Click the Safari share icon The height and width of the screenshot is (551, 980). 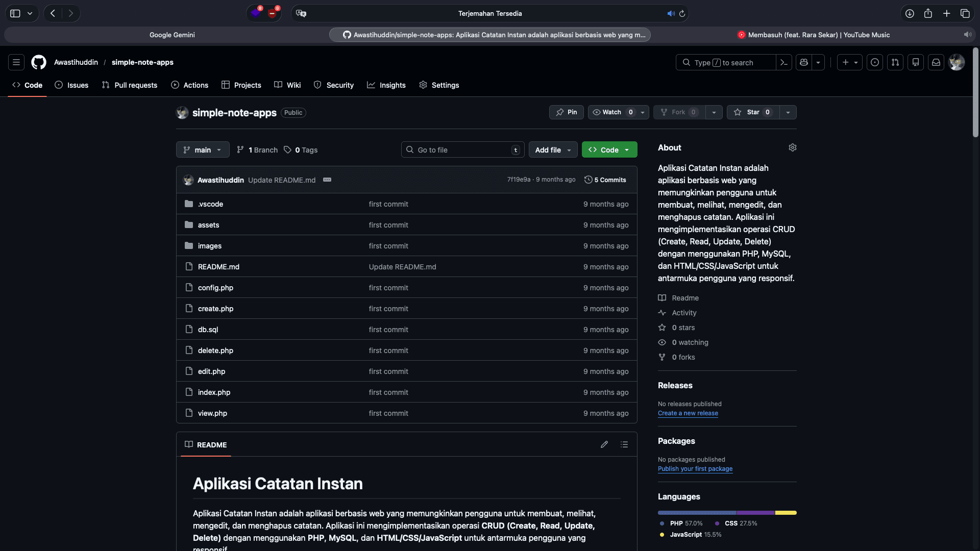click(x=928, y=13)
